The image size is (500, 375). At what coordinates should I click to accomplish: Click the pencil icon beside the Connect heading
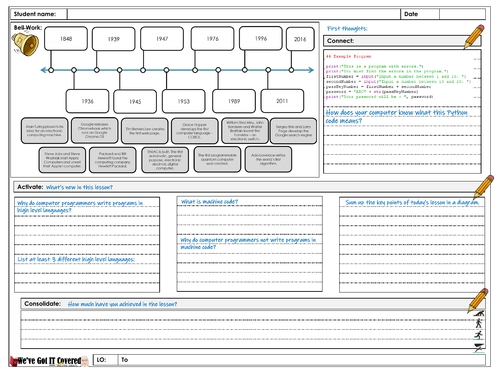tap(474, 36)
